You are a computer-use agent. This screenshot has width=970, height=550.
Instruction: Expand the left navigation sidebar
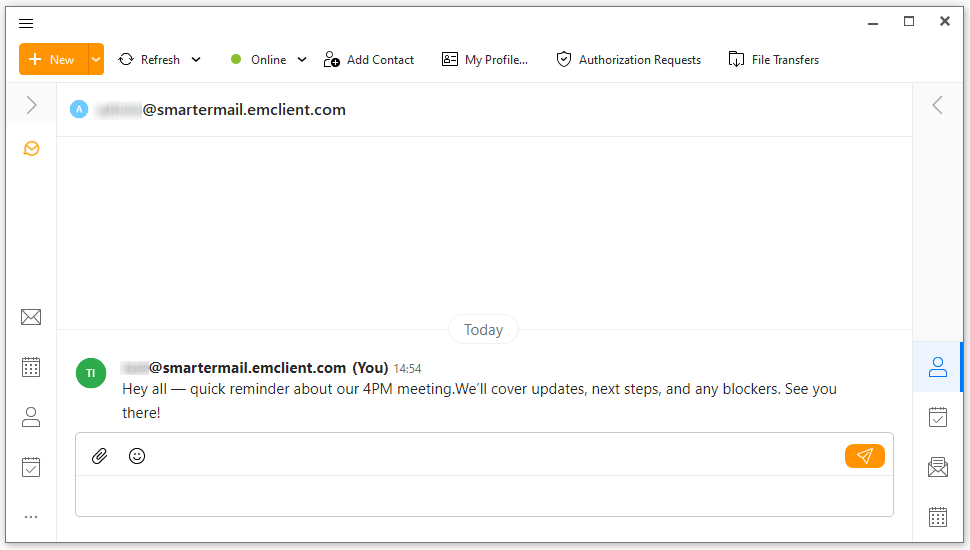tap(31, 105)
